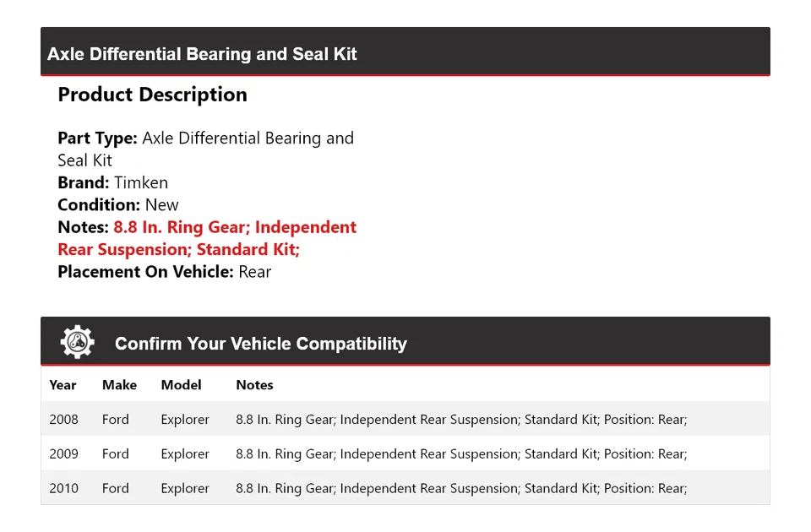Click the Timken brand name
The width and height of the screenshot is (811, 532).
click(141, 182)
